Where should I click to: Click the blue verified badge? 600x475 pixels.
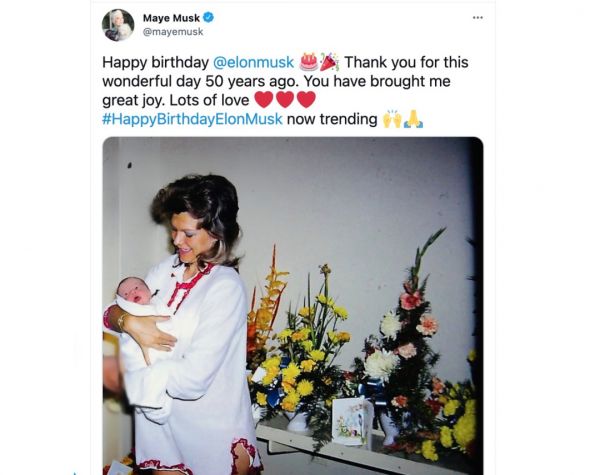(x=209, y=17)
